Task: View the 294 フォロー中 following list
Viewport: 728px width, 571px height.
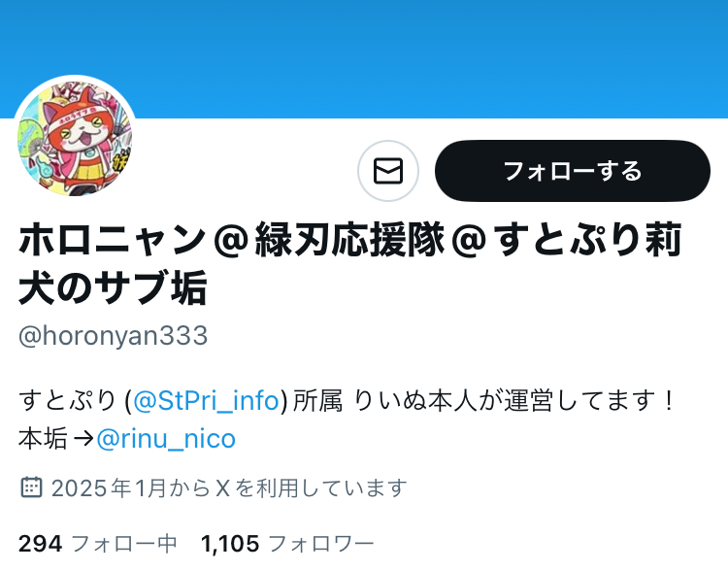Action: [98, 544]
